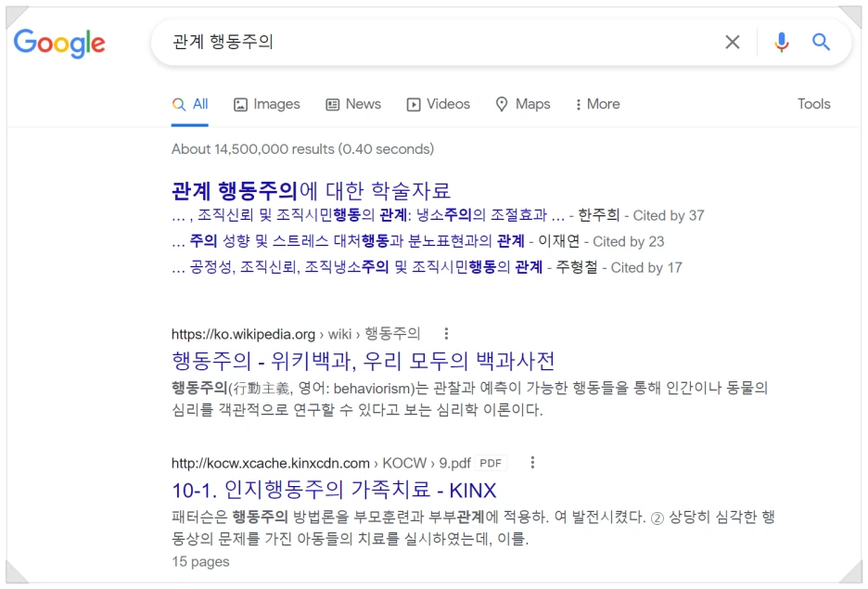Image resolution: width=868 pixels, height=589 pixels.
Task: Click the Google logo to return home
Action: [x=59, y=43]
